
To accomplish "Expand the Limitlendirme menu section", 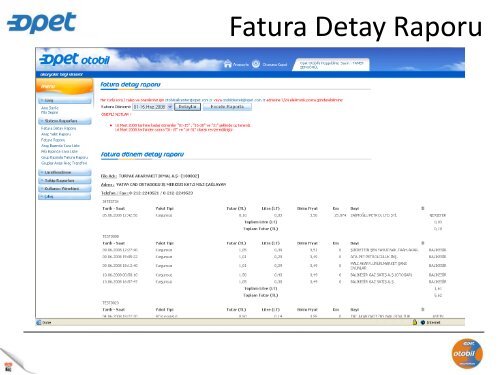I will [x=65, y=172].
